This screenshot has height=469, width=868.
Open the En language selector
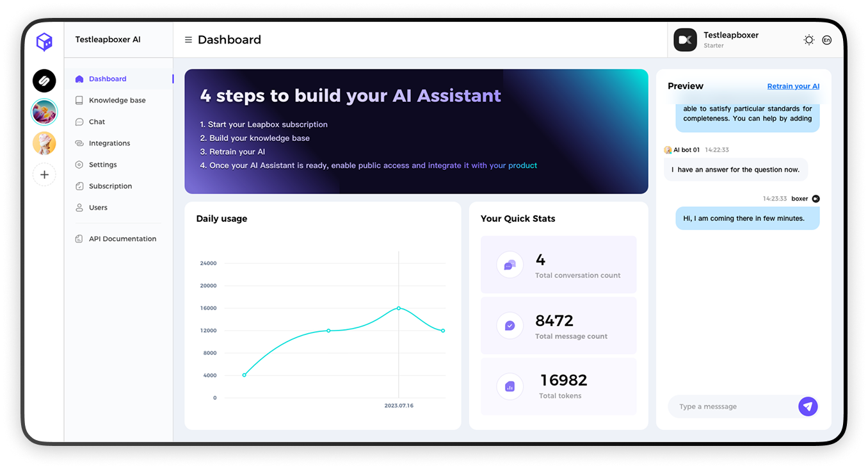pyautogui.click(x=826, y=40)
